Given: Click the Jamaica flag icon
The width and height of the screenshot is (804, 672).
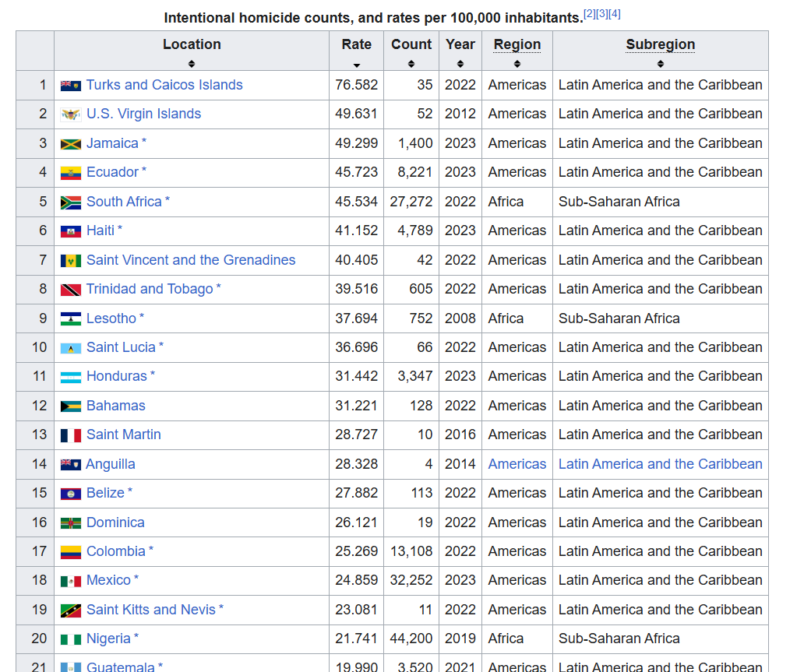Looking at the screenshot, I should click(x=70, y=144).
